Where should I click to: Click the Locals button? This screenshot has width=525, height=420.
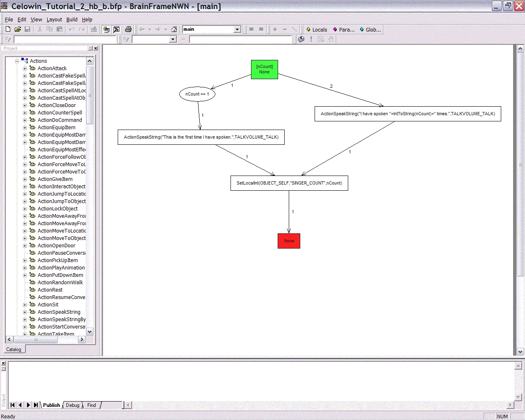click(x=316, y=30)
